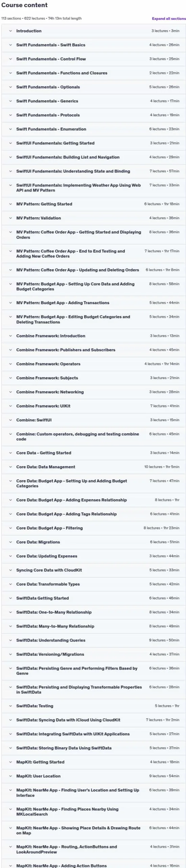Expand Combine Framework: Operators chevron
186x868 pixels.
click(10, 364)
